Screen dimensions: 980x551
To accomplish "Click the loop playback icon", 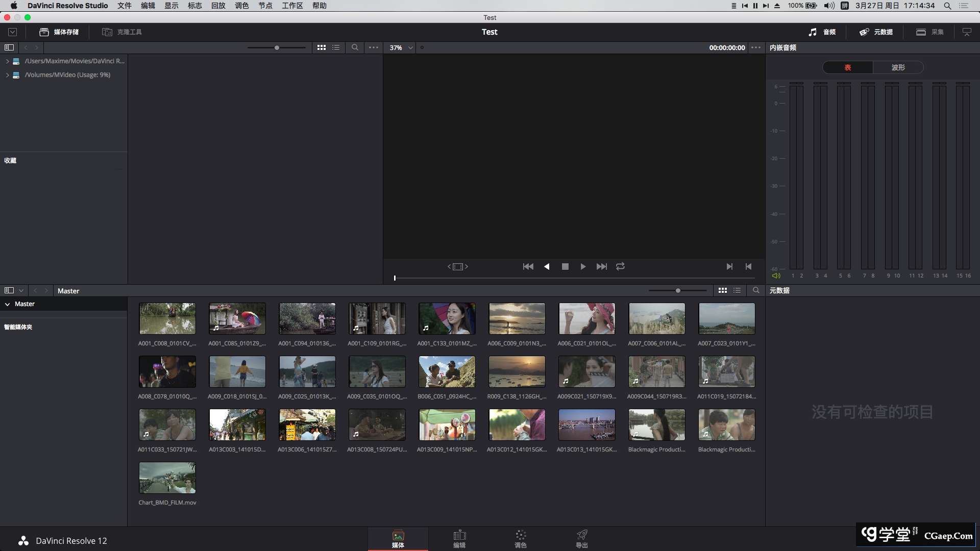I will pos(620,266).
